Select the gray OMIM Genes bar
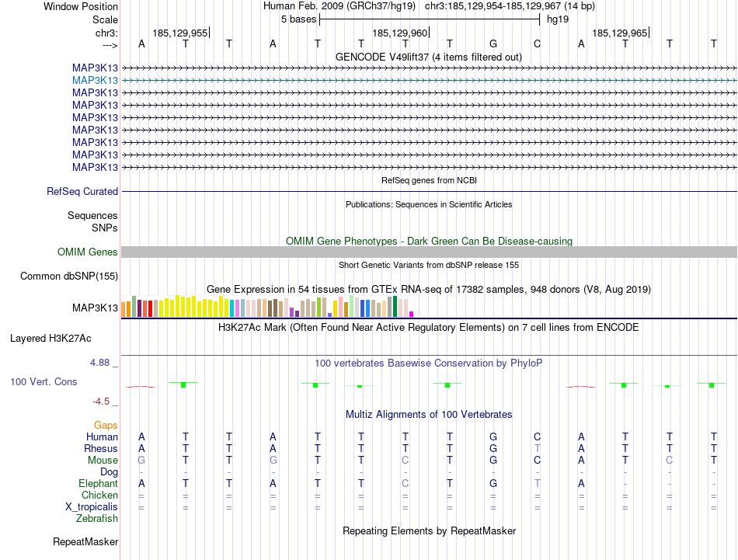 pos(429,252)
